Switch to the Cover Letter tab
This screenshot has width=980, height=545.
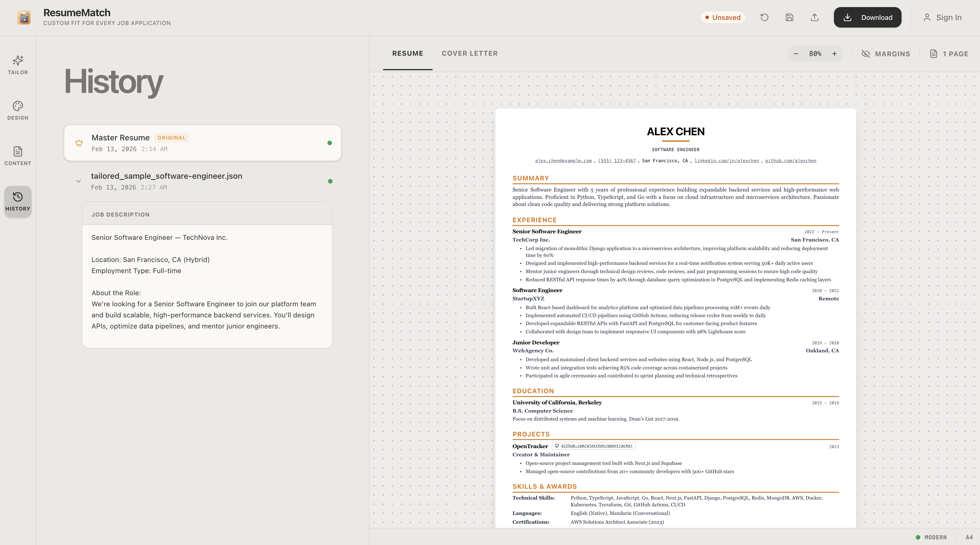tap(470, 53)
